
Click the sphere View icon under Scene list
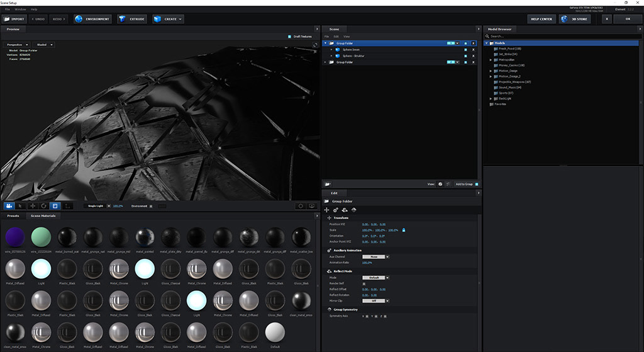[440, 185]
